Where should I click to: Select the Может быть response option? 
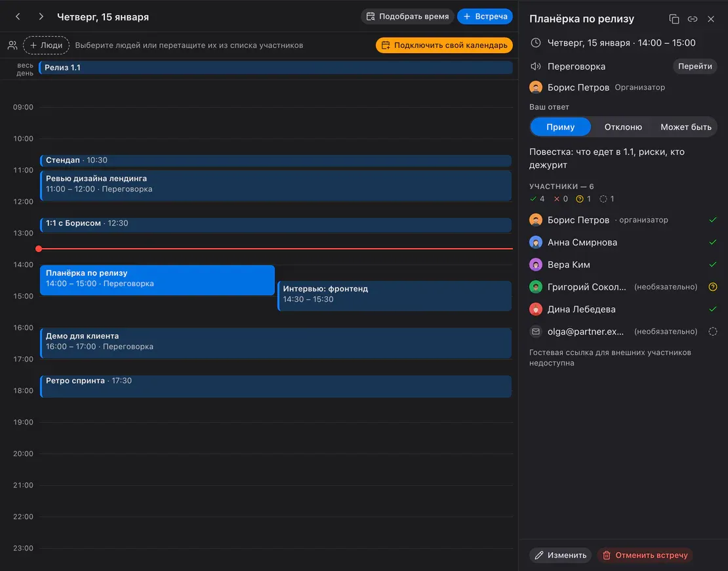click(686, 127)
